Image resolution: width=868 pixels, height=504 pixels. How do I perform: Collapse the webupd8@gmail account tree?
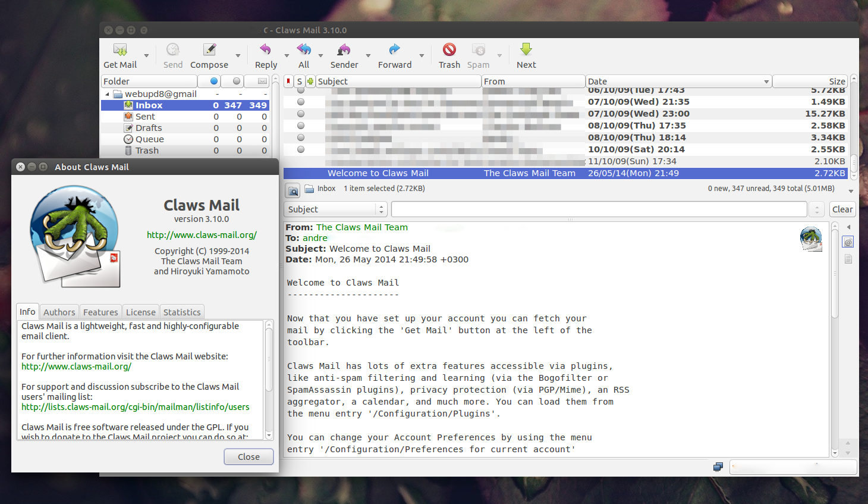click(x=107, y=94)
